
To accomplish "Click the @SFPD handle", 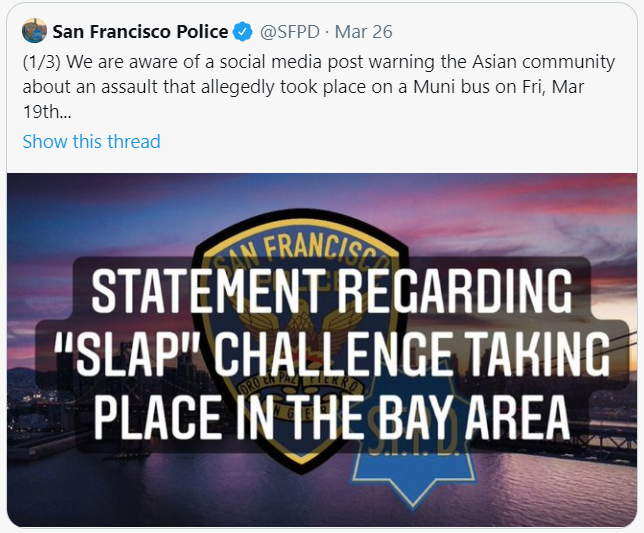I will [291, 32].
